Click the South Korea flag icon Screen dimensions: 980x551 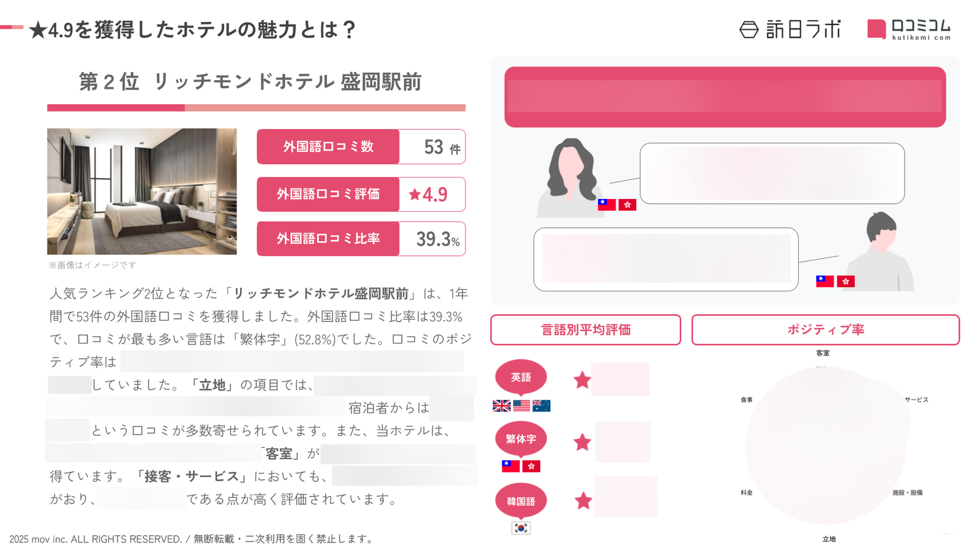tap(521, 528)
